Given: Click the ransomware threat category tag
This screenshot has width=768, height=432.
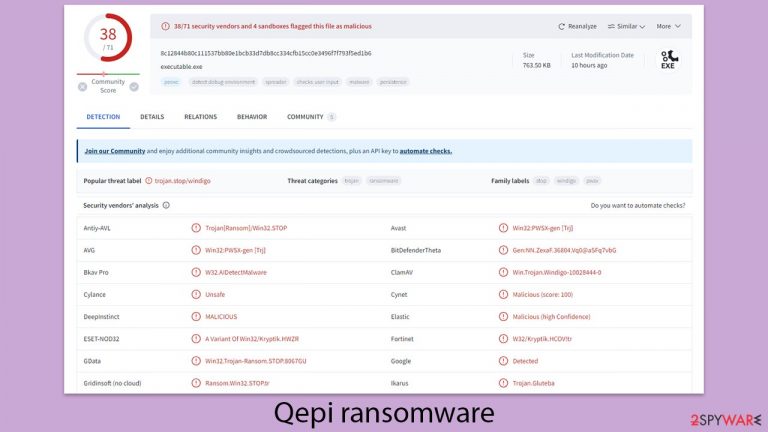Looking at the screenshot, I should tap(384, 181).
